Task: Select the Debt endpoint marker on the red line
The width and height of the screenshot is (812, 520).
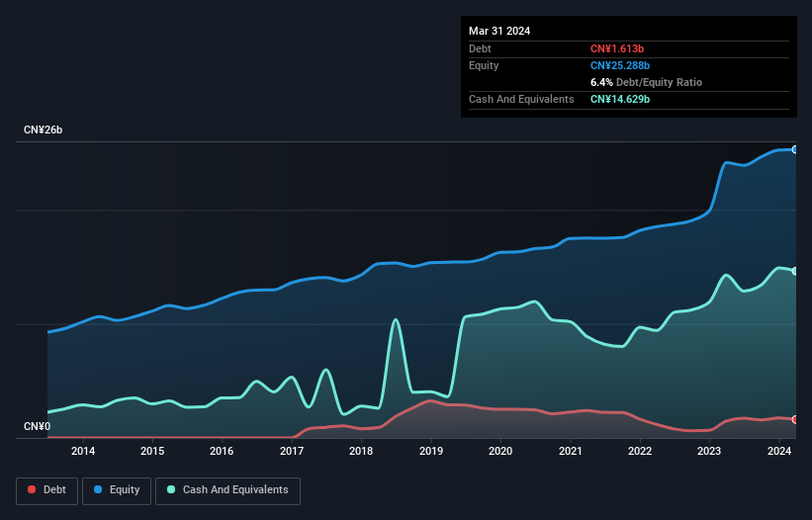Action: click(x=795, y=419)
